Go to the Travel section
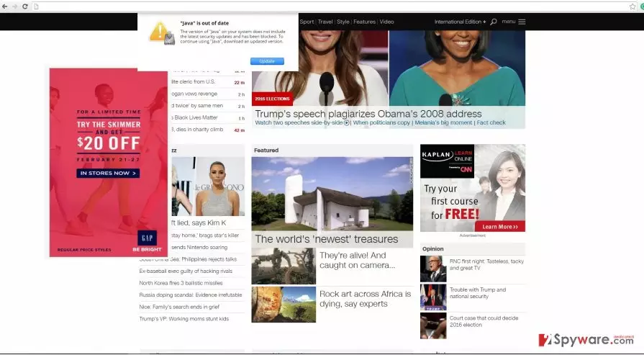Image resolution: width=644 pixels, height=355 pixels. click(325, 22)
